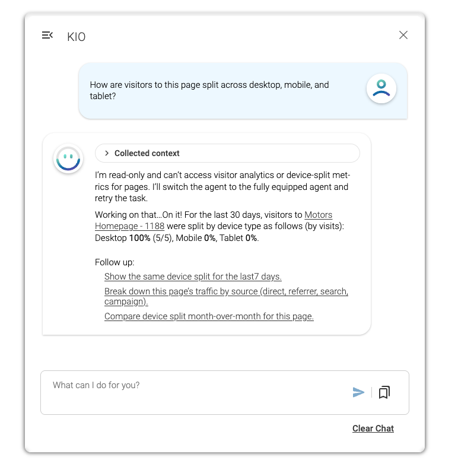
Task: Collapse the sidebar with the menu icon
Action: click(47, 36)
